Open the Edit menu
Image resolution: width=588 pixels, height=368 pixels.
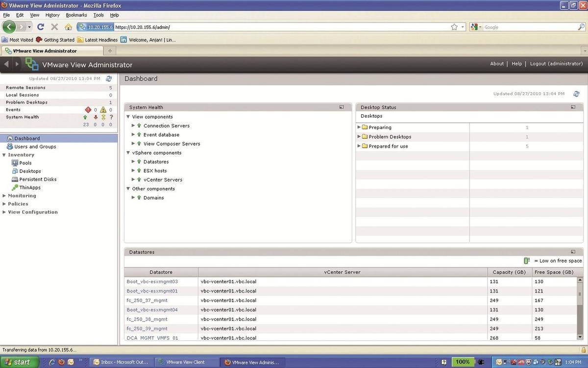click(x=20, y=15)
